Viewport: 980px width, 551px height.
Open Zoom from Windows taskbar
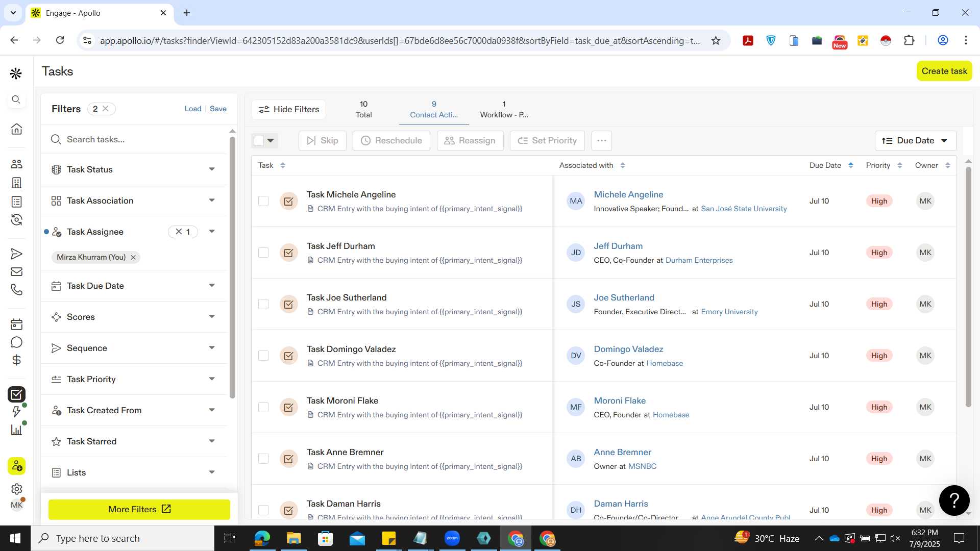(452, 538)
